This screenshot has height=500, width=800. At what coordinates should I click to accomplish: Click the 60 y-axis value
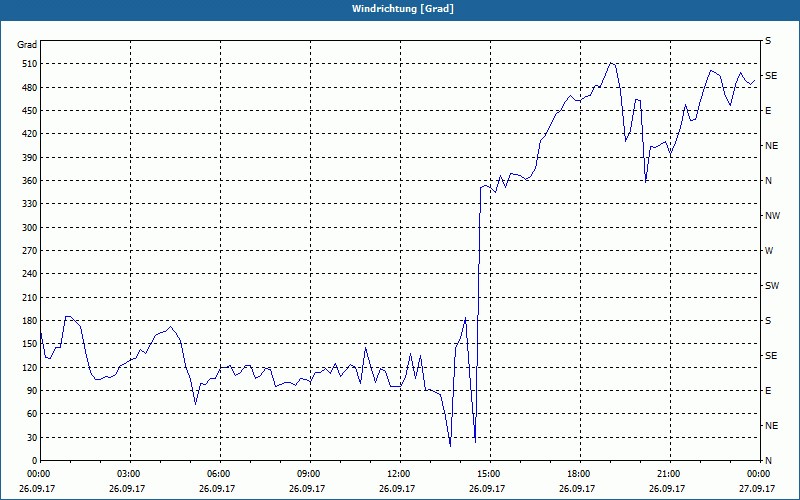(x=32, y=414)
